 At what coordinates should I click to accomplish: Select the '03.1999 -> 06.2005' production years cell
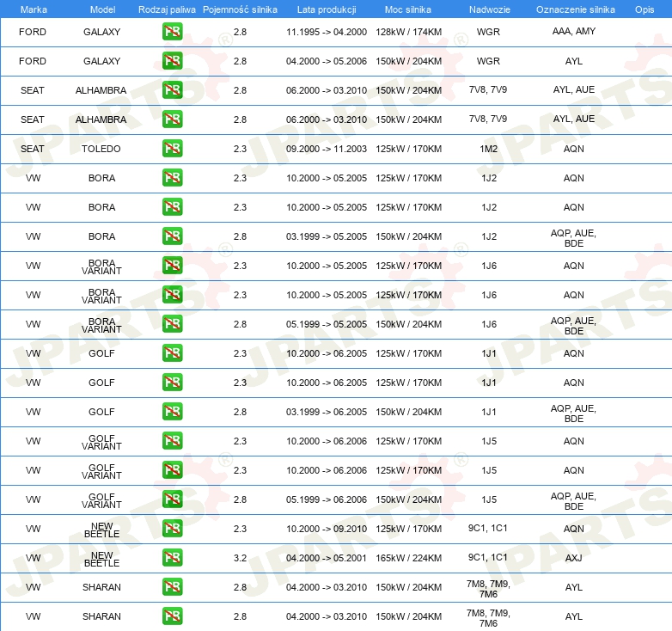pyautogui.click(x=327, y=412)
